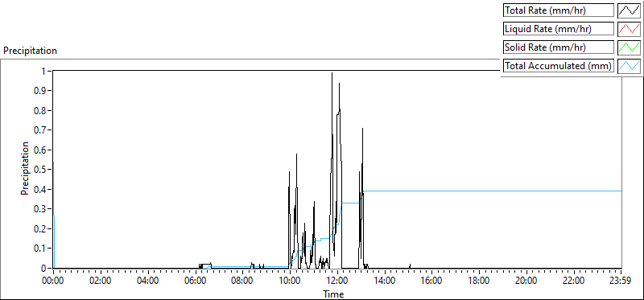
Task: Select the Solid Rate (mm/hr) legend label
Action: 559,47
